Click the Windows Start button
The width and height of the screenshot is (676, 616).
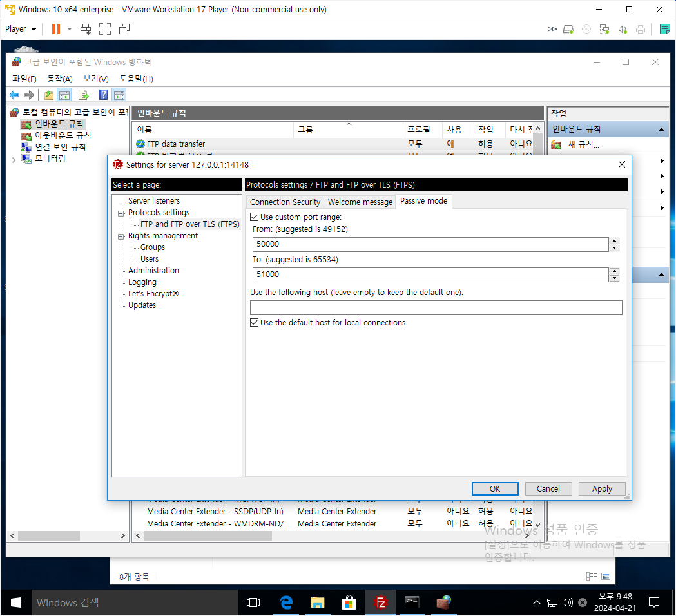[16, 602]
